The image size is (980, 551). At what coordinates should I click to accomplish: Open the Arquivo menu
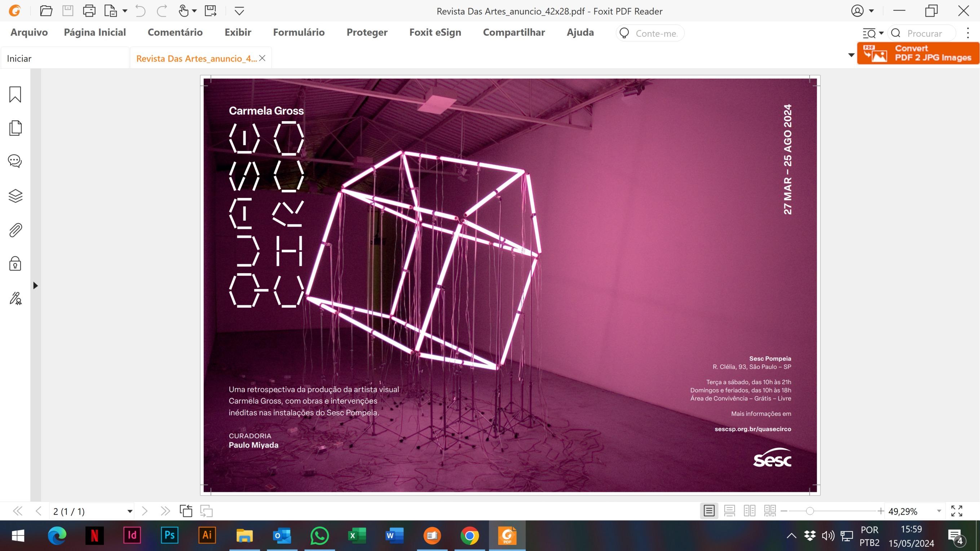click(29, 32)
